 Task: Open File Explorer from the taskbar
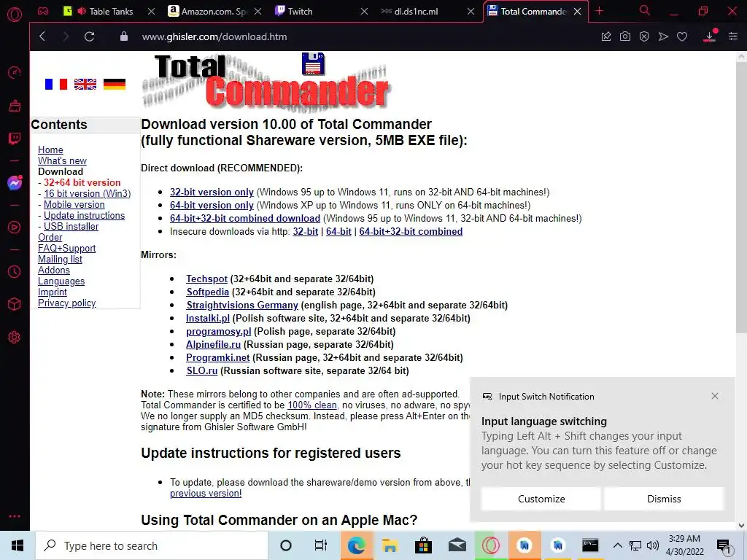coord(390,545)
